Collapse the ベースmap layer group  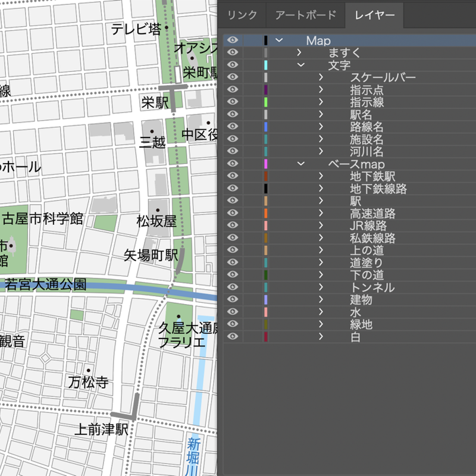tap(300, 164)
